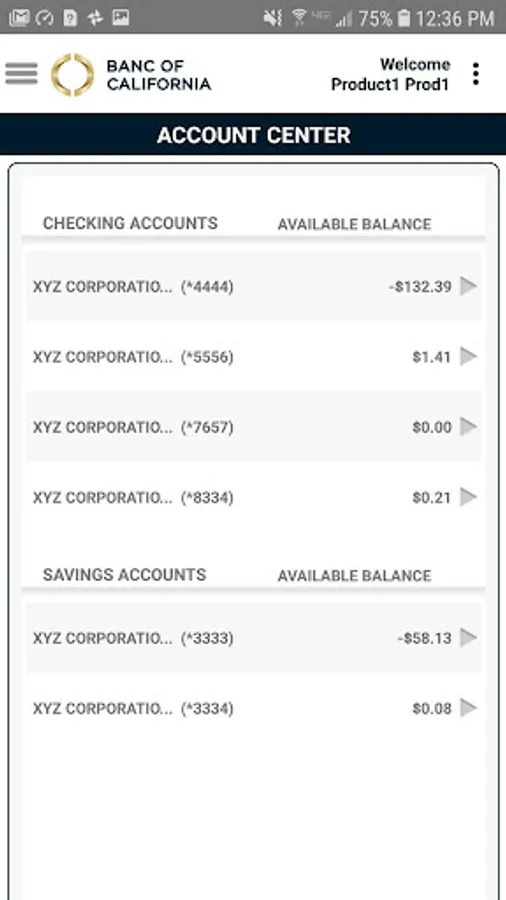Tap the Savings Accounts section header
Viewport: 506px width, 900px height.
124,575
